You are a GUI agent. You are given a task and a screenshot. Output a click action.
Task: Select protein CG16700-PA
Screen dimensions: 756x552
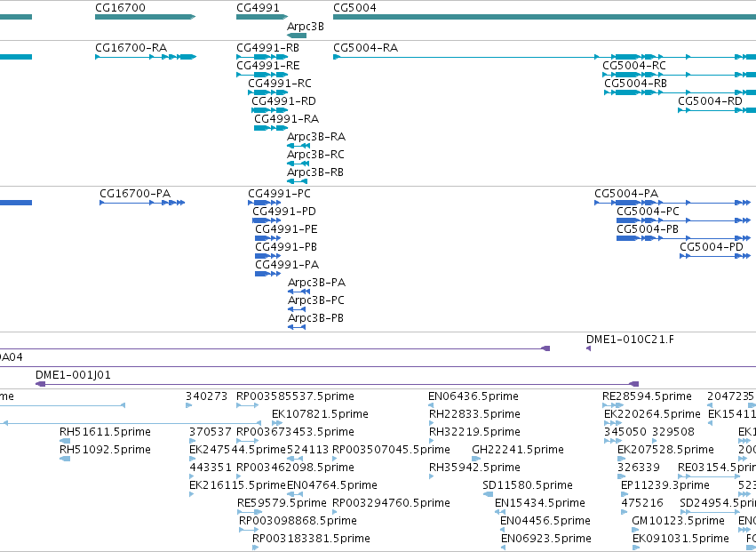click(x=135, y=194)
